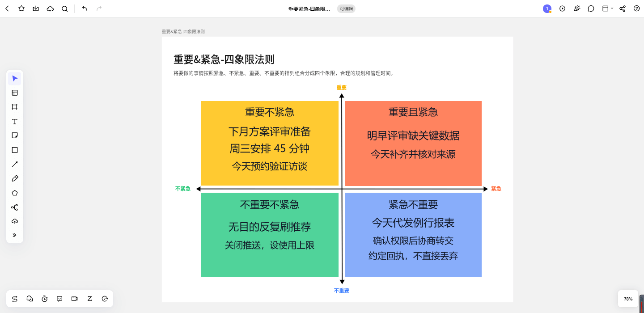Click the text 今天代发例行报表
The height and width of the screenshot is (313, 644).
[x=413, y=222]
